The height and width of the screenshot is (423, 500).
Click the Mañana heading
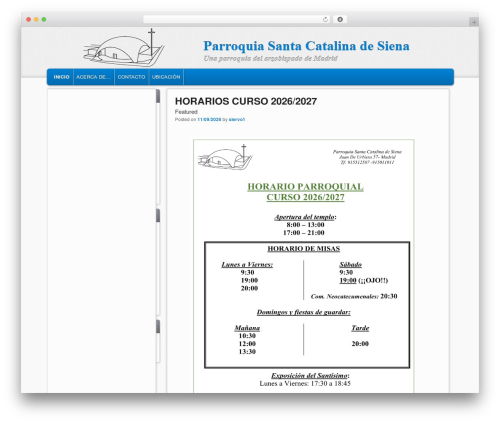tap(247, 328)
